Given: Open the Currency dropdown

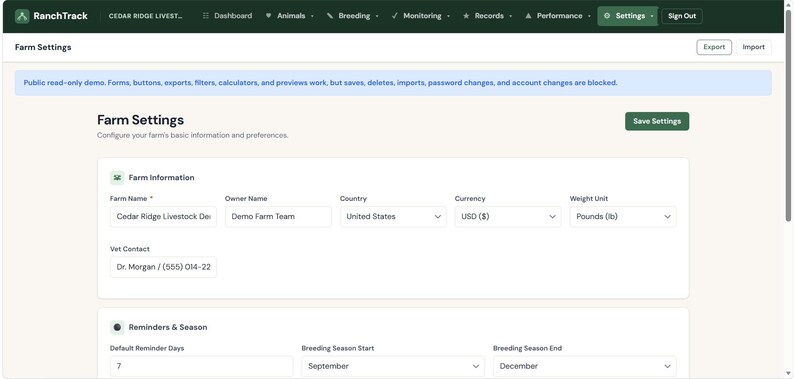Looking at the screenshot, I should pyautogui.click(x=508, y=217).
